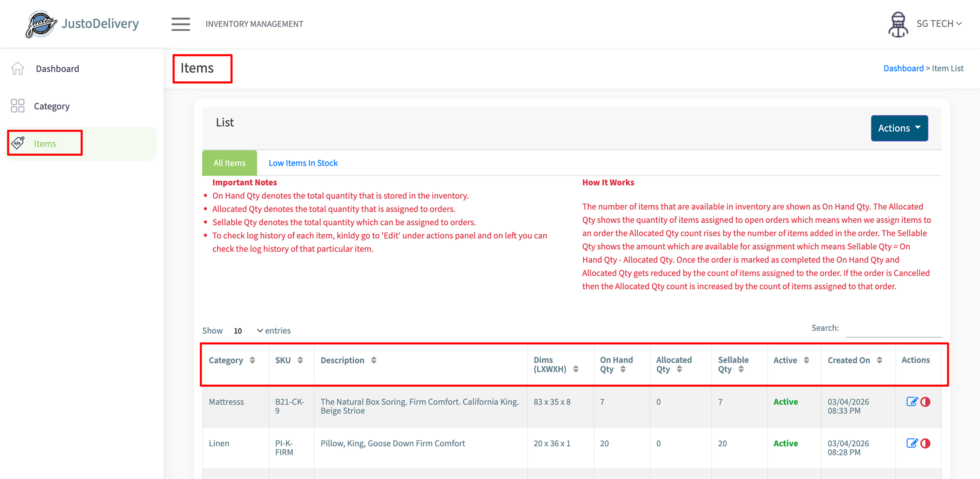Viewport: 980px width, 479px height.
Task: Open the Actions dropdown button
Action: [899, 128]
